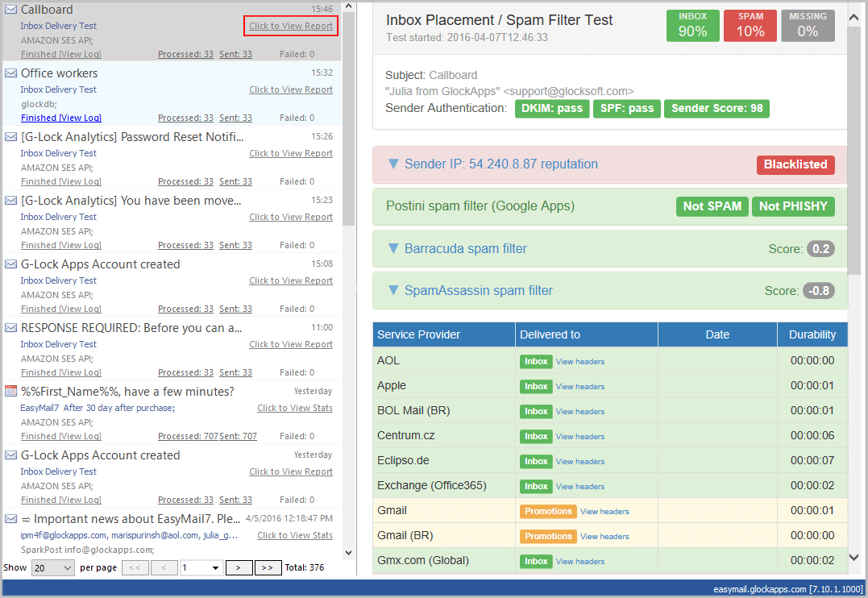Select G-Lock Apps Account created at 15:08
The image size is (868, 598).
pyautogui.click(x=100, y=264)
